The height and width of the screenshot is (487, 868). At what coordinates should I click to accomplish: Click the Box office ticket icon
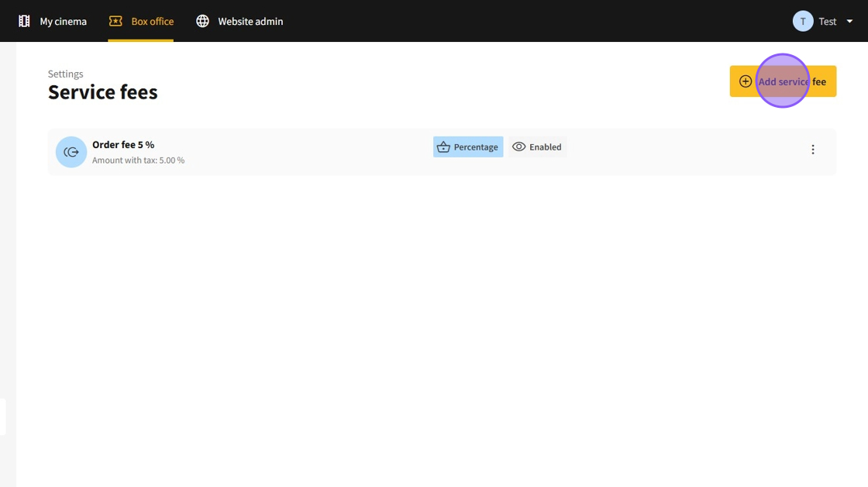tap(115, 22)
